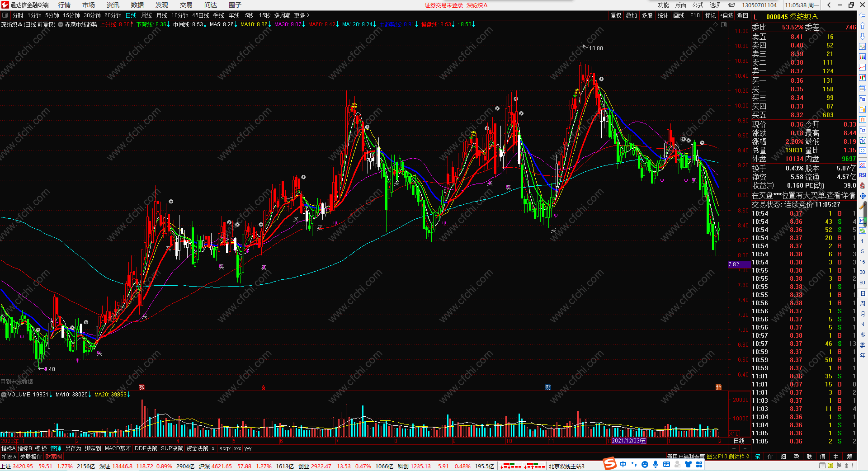Open the Sogou soft keyboard icon
This screenshot has height=471, width=868.
coord(666,464)
